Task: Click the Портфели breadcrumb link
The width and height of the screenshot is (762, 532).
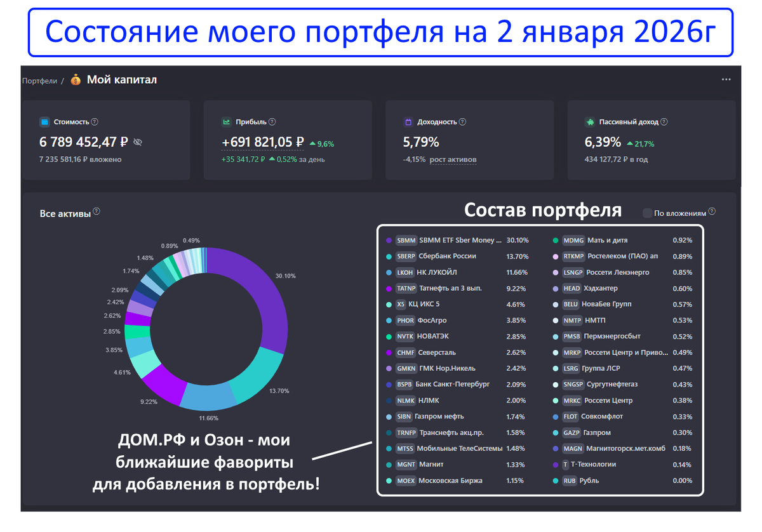Action: (39, 81)
